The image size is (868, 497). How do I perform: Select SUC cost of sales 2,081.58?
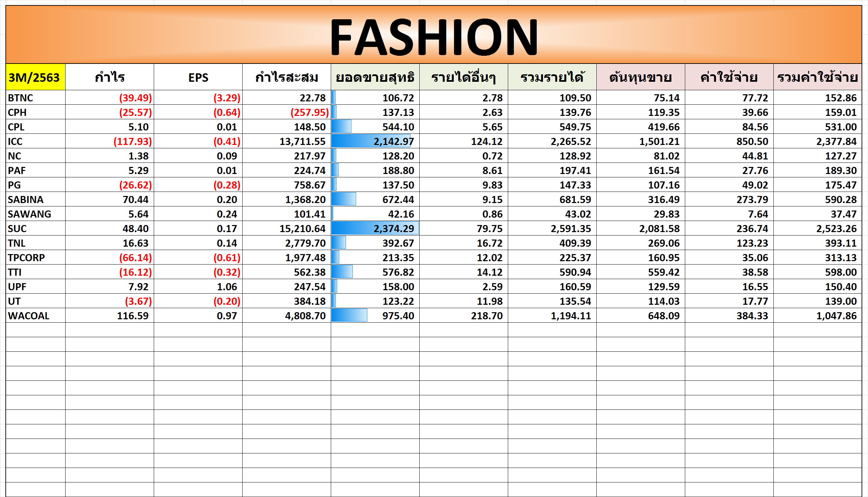[x=659, y=229]
